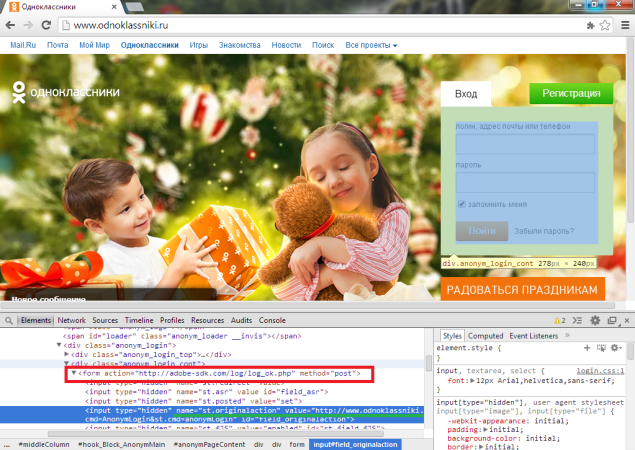Open the Игры link
Image resolution: width=635 pixels, height=450 pixels.
click(x=198, y=45)
